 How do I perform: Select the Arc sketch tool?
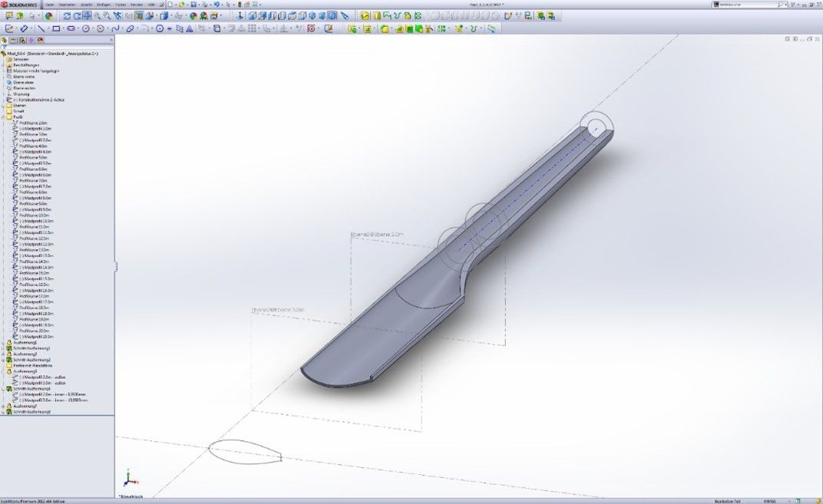coord(101,28)
